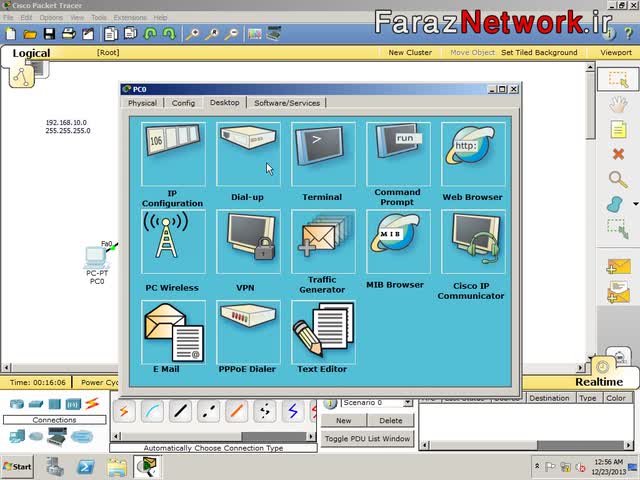640x480 pixels.
Task: Click the PDU list horizontal scrollbar
Action: pyautogui.click(x=527, y=445)
